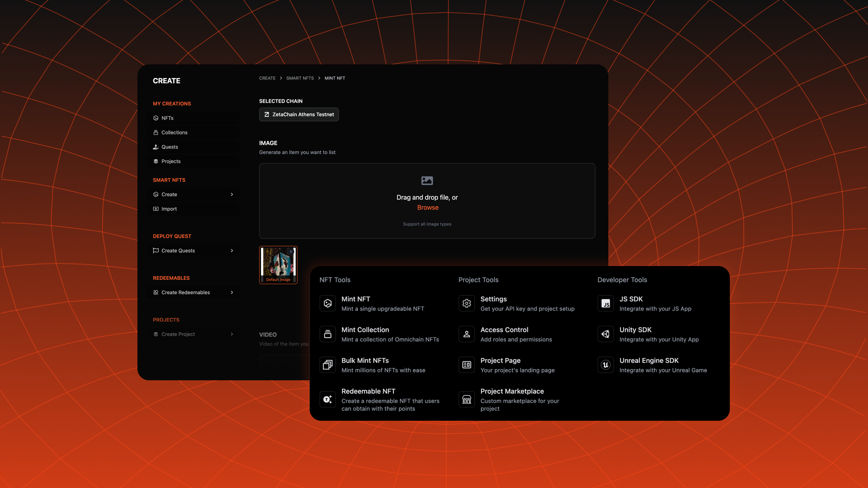The height and width of the screenshot is (488, 868).
Task: Click the Redeemable NFT icon
Action: [x=328, y=399]
